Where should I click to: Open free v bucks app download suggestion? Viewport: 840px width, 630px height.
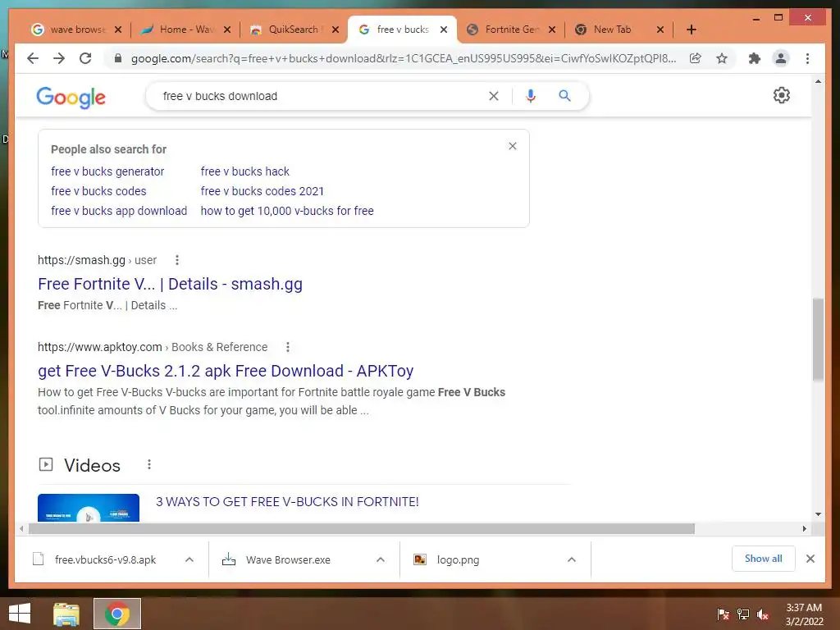tap(119, 211)
